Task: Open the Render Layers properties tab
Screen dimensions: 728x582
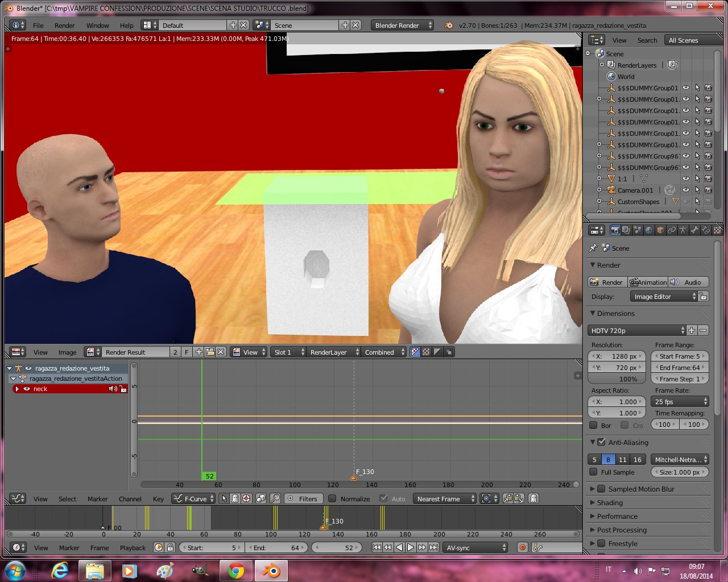Action: pos(626,230)
